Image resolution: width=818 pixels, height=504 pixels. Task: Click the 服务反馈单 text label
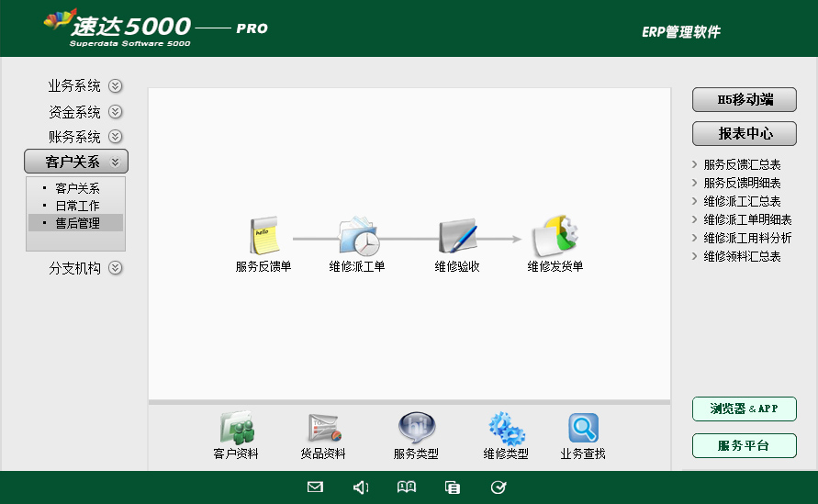[263, 266]
